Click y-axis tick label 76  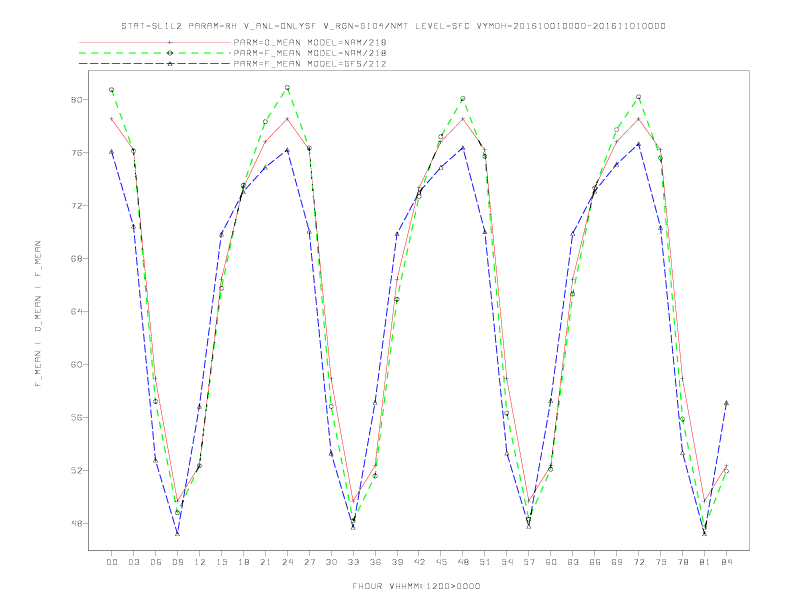76,152
